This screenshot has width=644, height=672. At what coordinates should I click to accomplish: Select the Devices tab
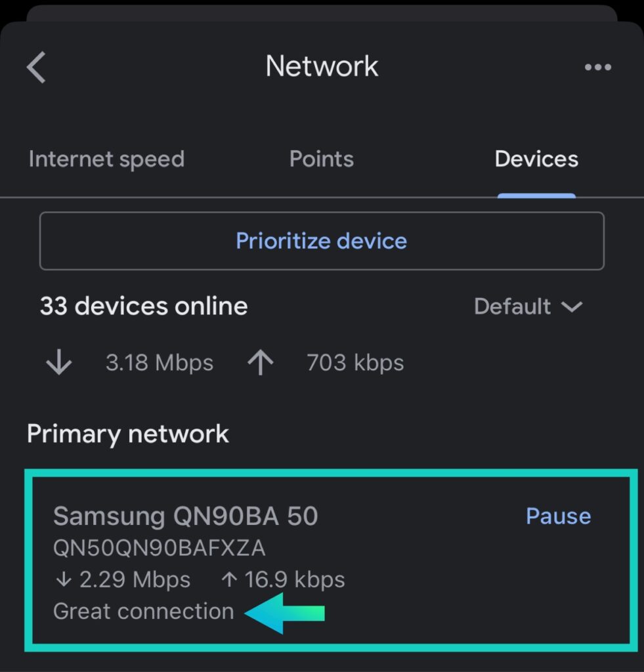(x=536, y=159)
